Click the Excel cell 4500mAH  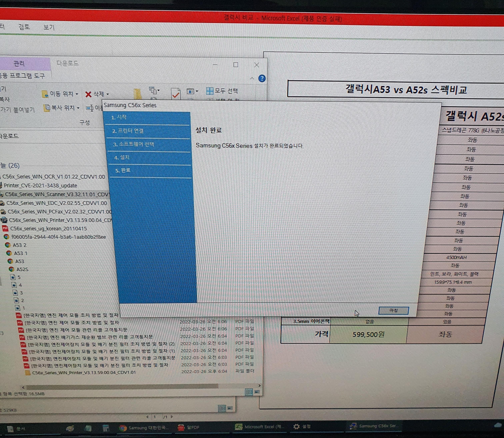(456, 257)
